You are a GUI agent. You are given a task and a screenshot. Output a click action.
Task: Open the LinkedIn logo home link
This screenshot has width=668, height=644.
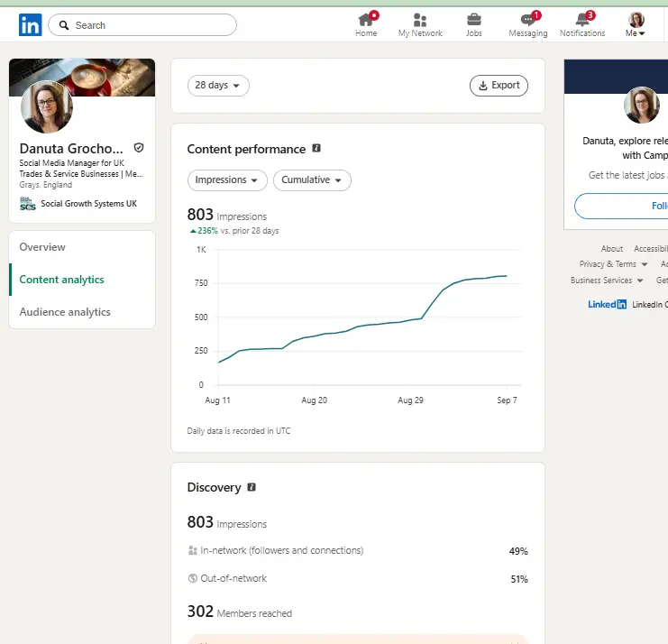pos(31,24)
